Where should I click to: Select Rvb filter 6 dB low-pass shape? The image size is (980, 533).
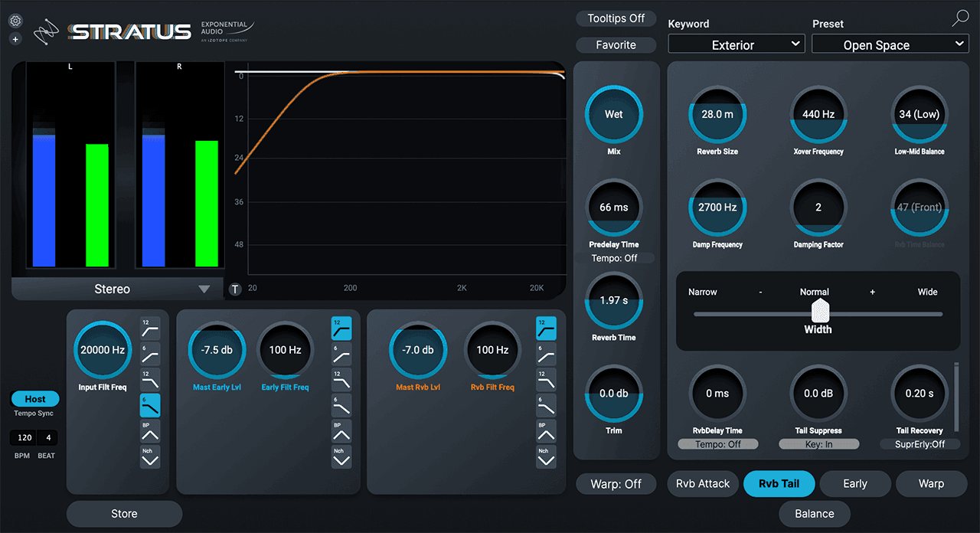point(546,405)
